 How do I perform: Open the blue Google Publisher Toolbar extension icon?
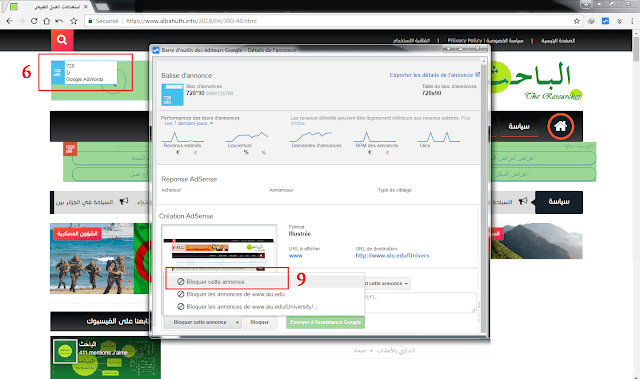coord(605,21)
